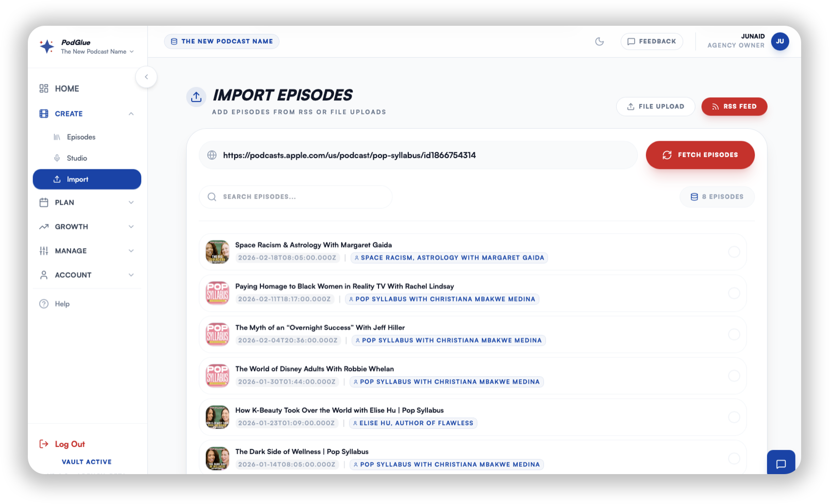Screen dimensions: 829x504
Task: Open the podcast switcher dropdown under PodGlue
Action: (97, 52)
